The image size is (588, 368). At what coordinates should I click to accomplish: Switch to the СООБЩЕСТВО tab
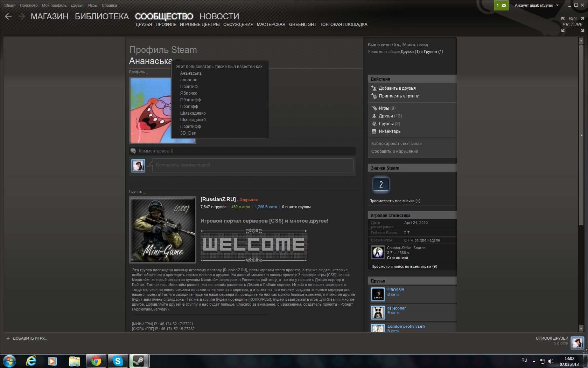[164, 16]
